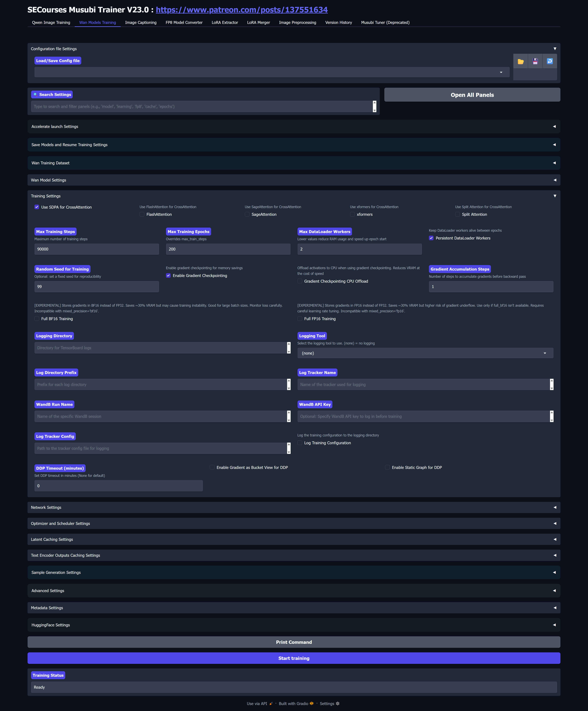Open the Logging Tool dropdown
Viewport: 588px width, 711px height.
coord(425,353)
